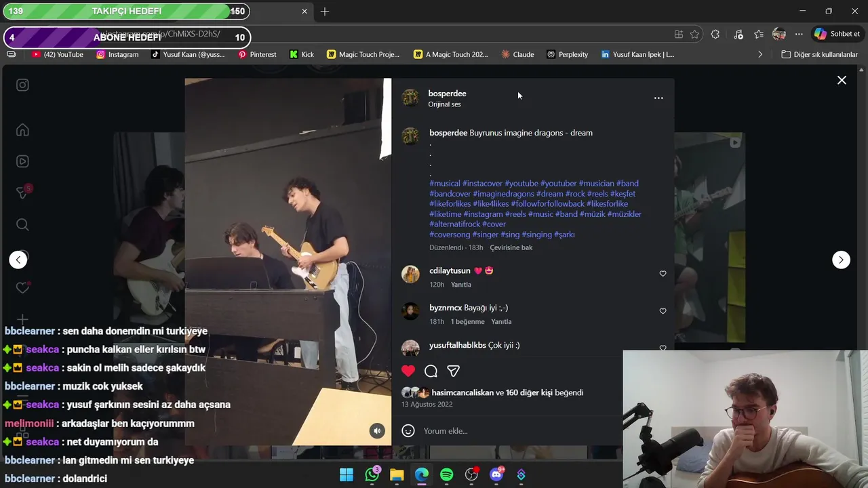Screen dimensions: 868x488
Task: Go to previous post arrow
Action: (x=18, y=260)
